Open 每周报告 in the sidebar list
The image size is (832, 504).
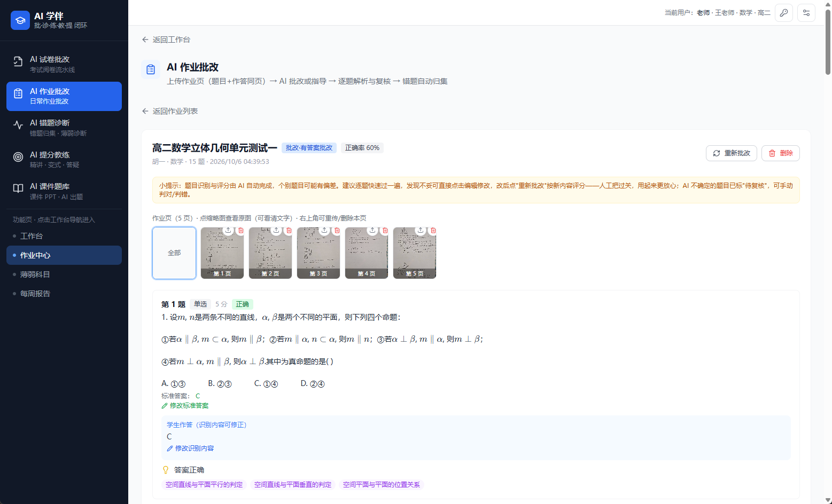point(64,294)
